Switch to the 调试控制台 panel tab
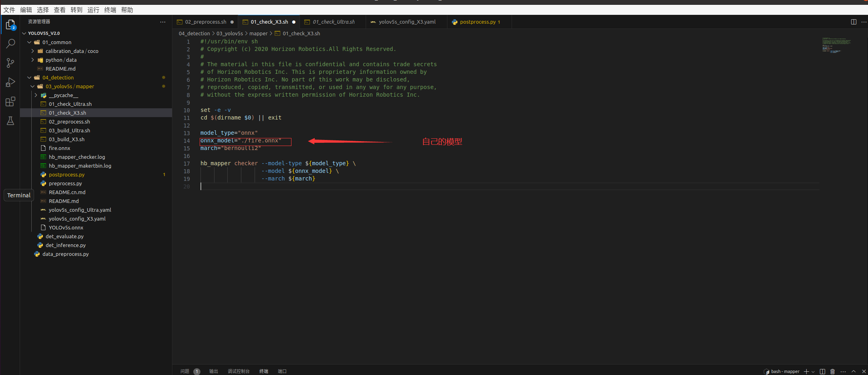 (239, 371)
